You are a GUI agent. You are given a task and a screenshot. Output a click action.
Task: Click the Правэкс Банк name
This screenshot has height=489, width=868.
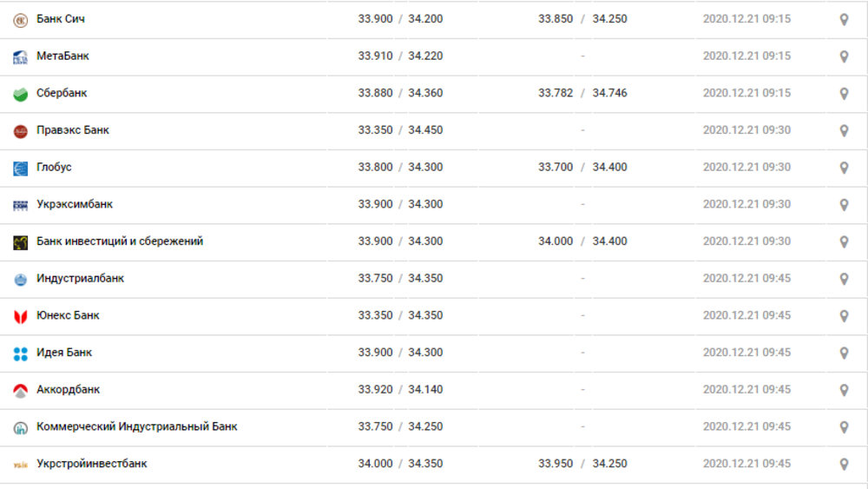(x=73, y=130)
